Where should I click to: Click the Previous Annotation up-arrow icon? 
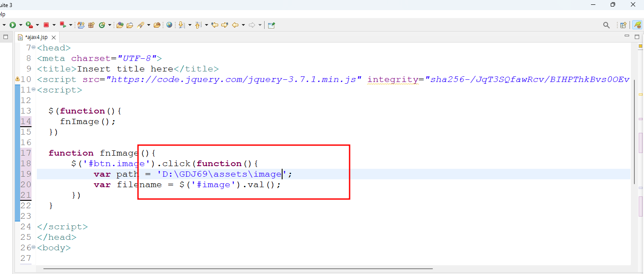coord(198,25)
